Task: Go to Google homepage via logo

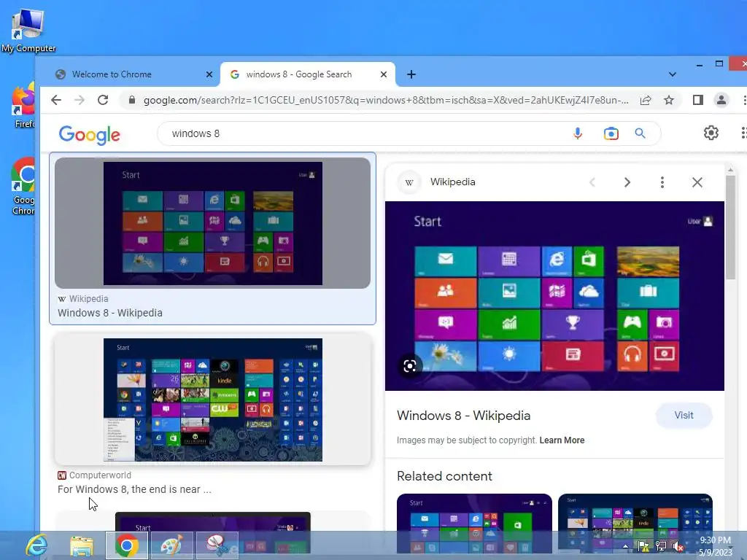Action: (x=89, y=135)
